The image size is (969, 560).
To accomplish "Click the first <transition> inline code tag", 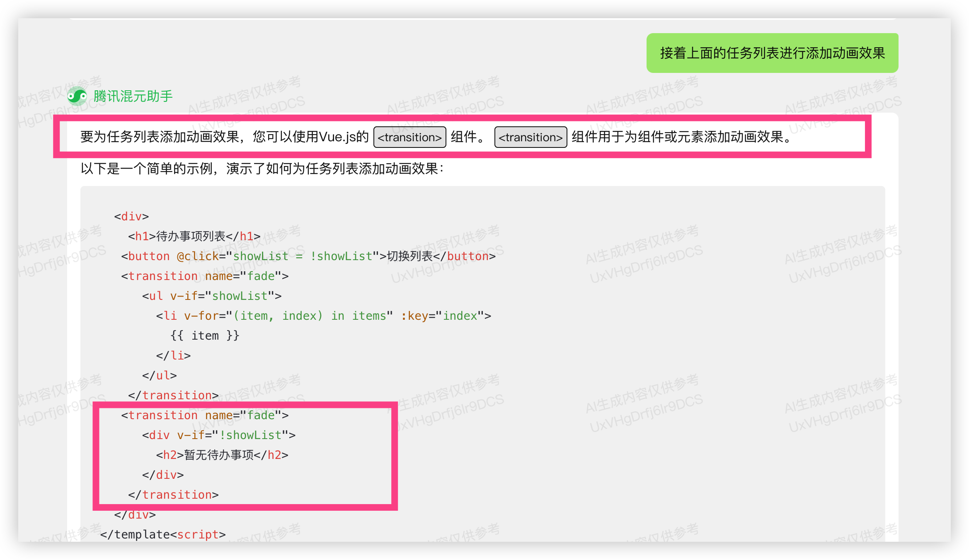I will tap(409, 137).
